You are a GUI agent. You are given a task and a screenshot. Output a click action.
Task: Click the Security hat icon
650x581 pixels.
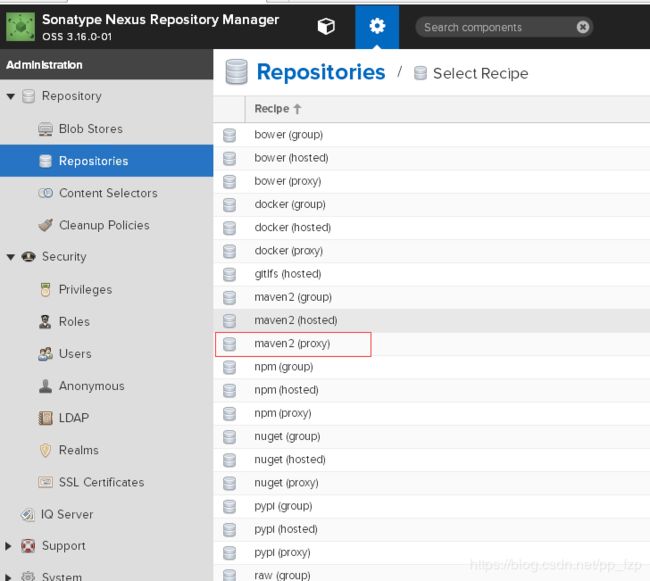coord(28,257)
